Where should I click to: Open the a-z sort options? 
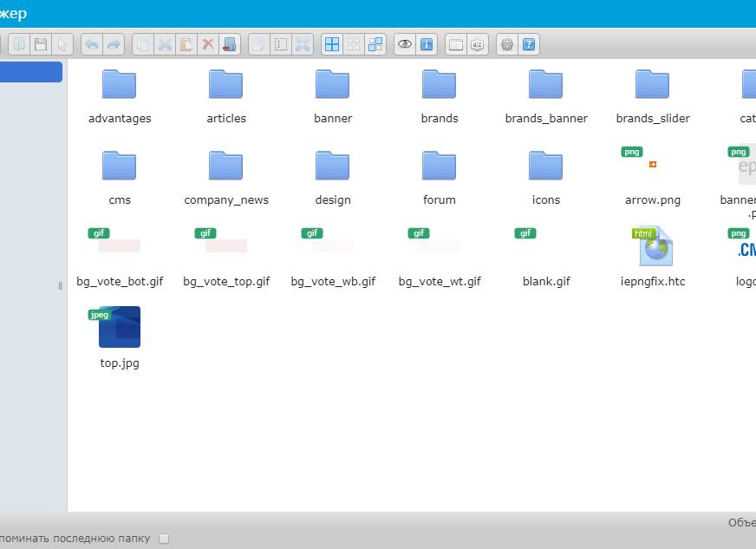coord(478,44)
